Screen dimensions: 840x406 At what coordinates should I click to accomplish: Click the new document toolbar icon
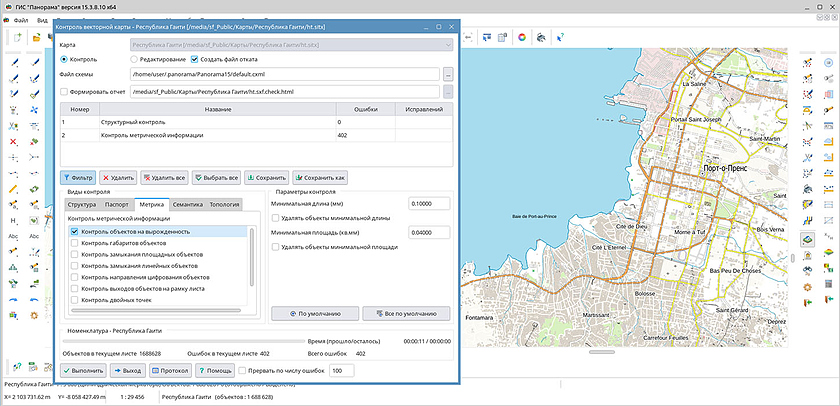[19, 38]
